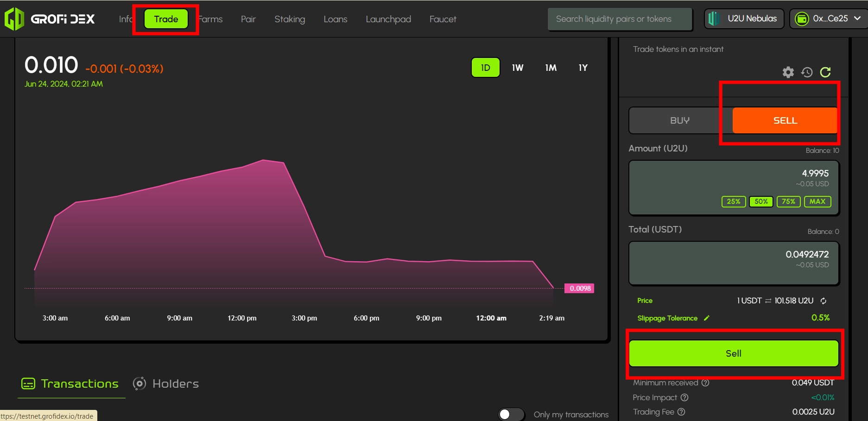Viewport: 868px width, 421px height.
Task: Click the search liquidity pairs field
Action: [x=620, y=19]
